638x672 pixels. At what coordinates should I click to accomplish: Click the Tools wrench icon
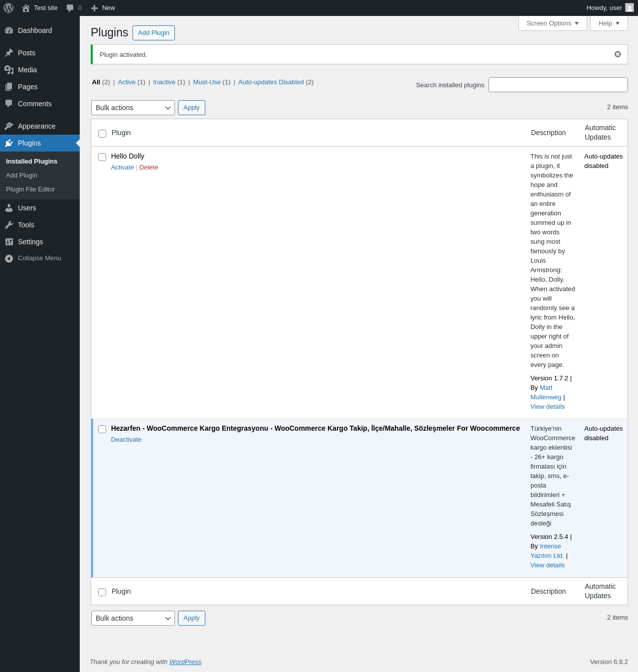[x=9, y=225]
